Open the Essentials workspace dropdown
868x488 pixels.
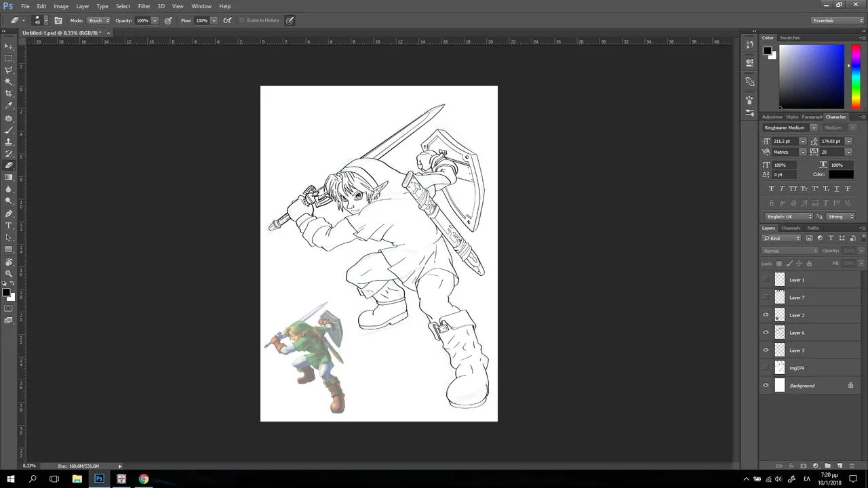[838, 20]
